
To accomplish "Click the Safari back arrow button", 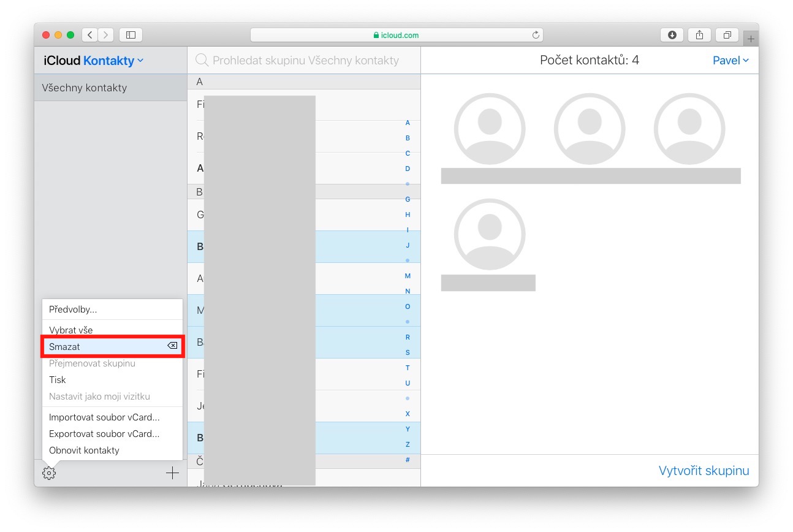I will pyautogui.click(x=90, y=35).
